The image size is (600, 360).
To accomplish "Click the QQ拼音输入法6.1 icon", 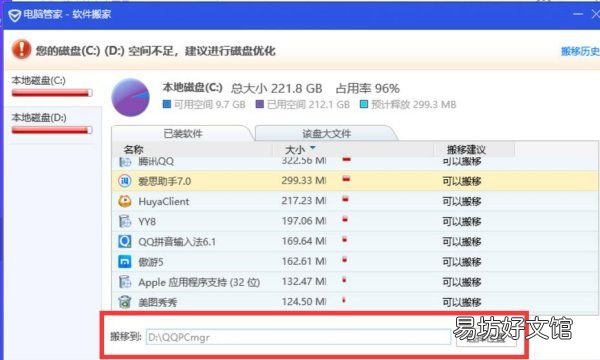I will 125,241.
